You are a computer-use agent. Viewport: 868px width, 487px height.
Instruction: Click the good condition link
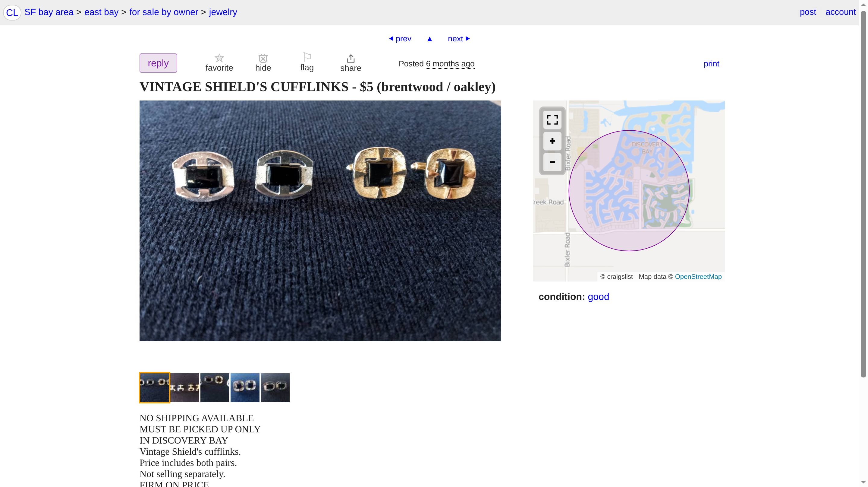click(x=598, y=297)
